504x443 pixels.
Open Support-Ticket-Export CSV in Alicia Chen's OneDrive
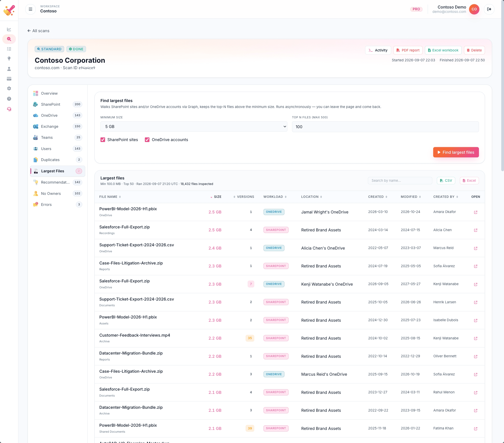pos(475,248)
